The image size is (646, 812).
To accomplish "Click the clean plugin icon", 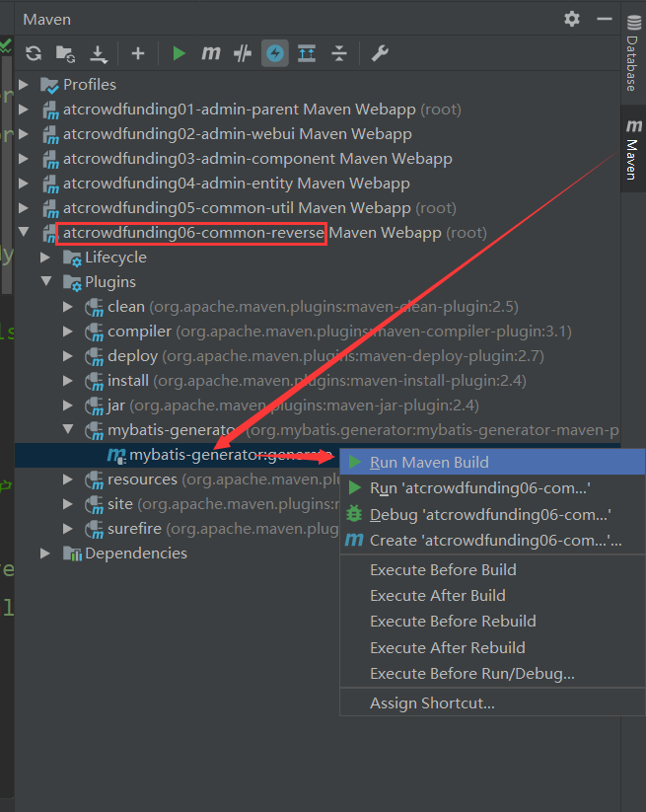I will pos(95,308).
